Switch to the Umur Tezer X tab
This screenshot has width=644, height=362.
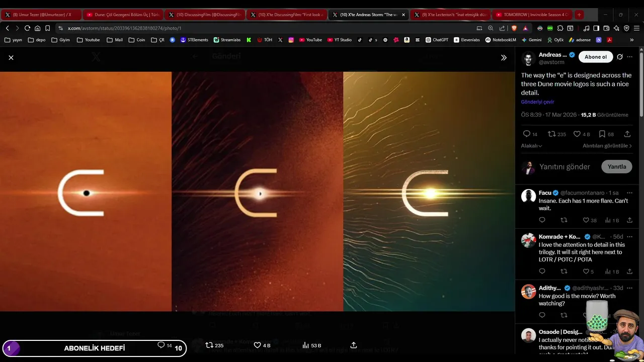tap(41, 15)
